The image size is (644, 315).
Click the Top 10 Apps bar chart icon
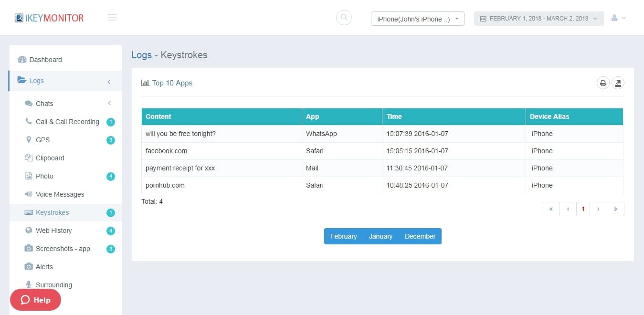[145, 83]
